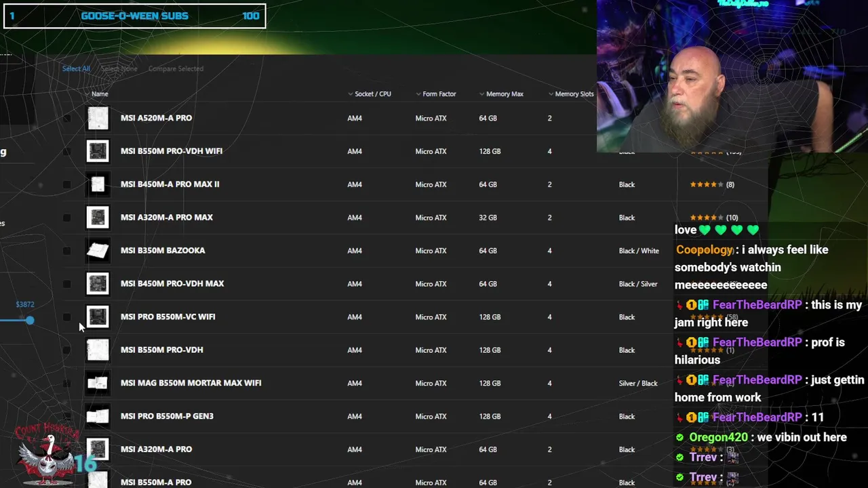868x488 pixels.
Task: Open the MSI A320M-A PRO MAX link
Action: click(x=167, y=218)
